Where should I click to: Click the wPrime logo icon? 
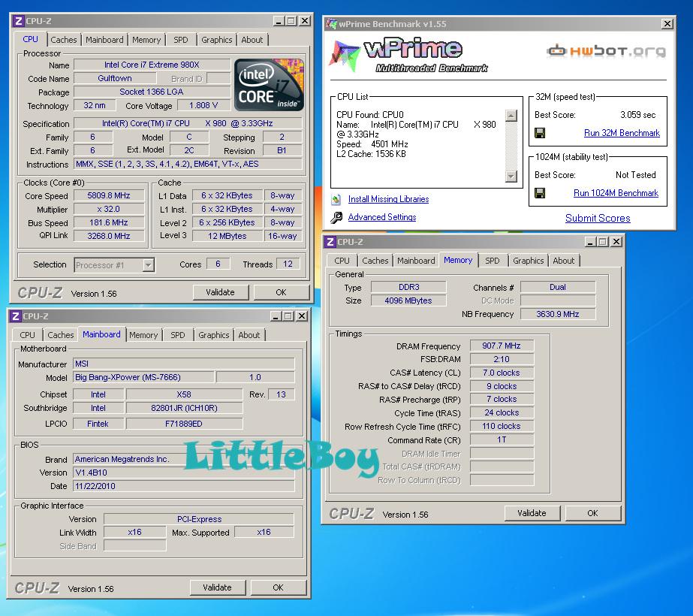(x=345, y=56)
